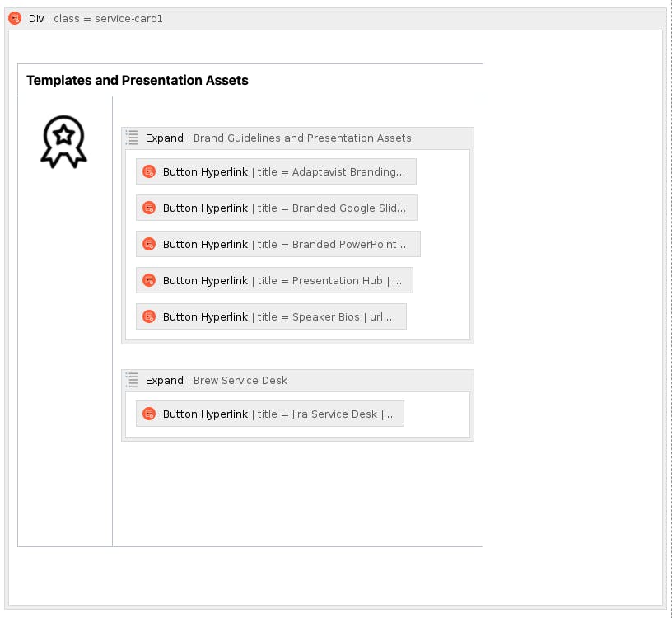
Task: Select the Jira Service Desk Button Hyperlink
Action: pyautogui.click(x=270, y=414)
